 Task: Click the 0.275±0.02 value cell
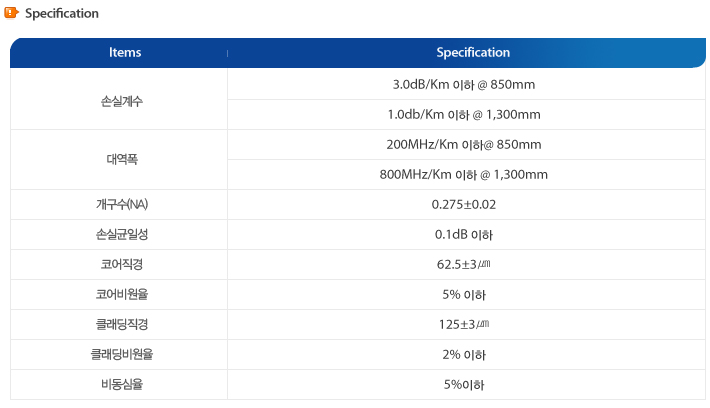[x=464, y=205]
